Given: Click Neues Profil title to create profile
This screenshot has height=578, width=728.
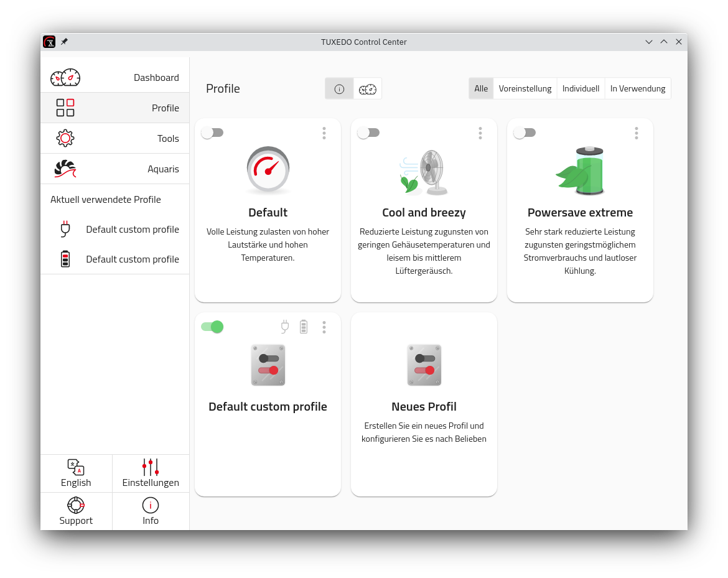Looking at the screenshot, I should tap(424, 407).
